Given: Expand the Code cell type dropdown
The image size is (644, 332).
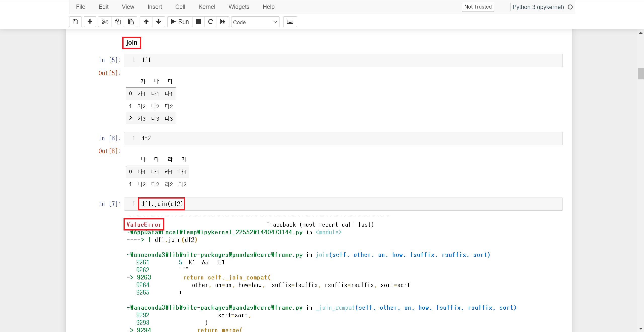Looking at the screenshot, I should 255,22.
